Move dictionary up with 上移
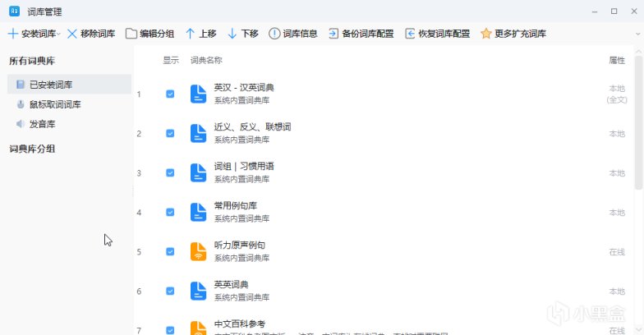 point(201,34)
